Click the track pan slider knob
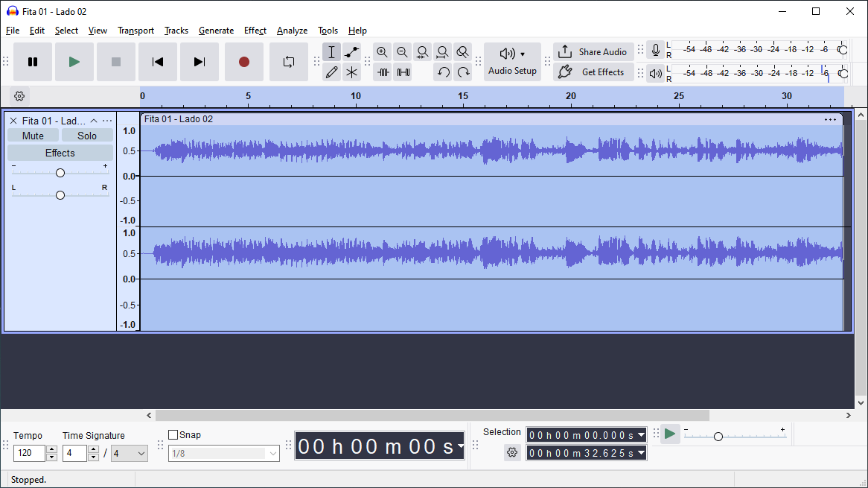868x488 pixels. [x=60, y=195]
